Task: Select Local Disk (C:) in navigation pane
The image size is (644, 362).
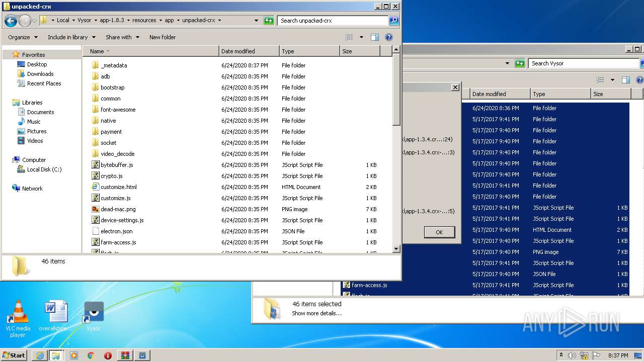Action: pyautogui.click(x=44, y=169)
